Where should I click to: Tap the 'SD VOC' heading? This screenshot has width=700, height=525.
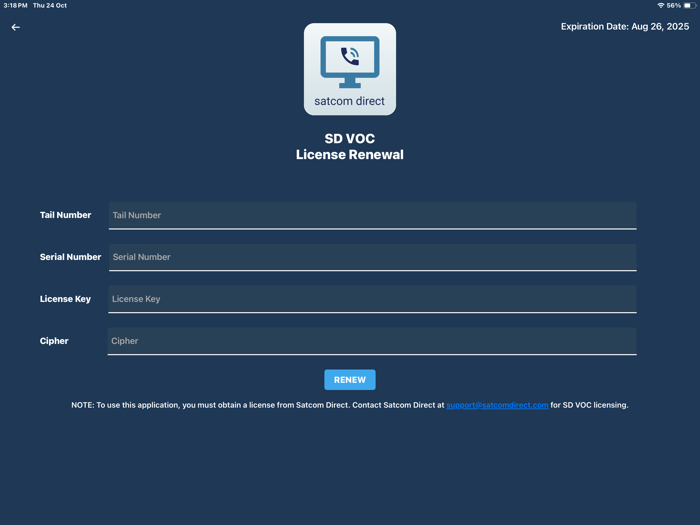point(350,138)
